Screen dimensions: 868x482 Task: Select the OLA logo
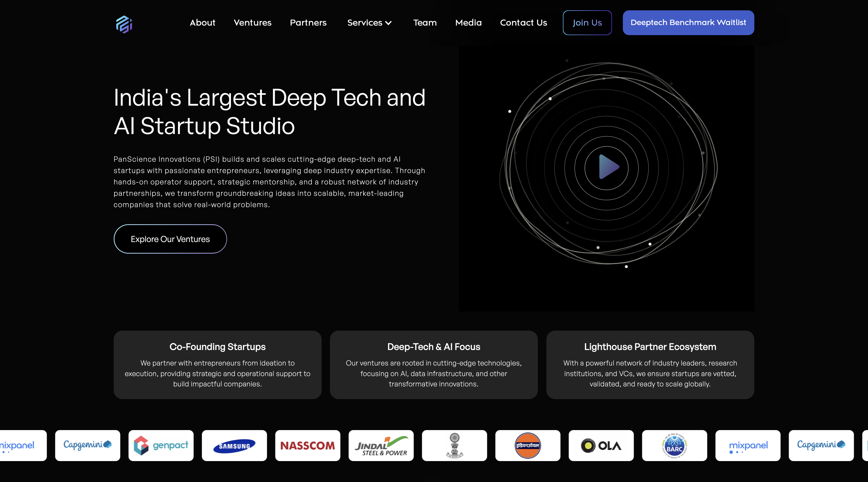[x=601, y=446]
